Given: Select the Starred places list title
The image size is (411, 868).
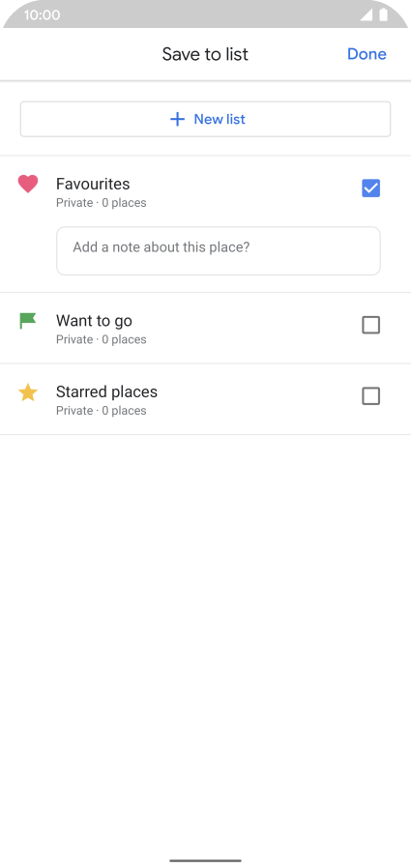Looking at the screenshot, I should (107, 391).
